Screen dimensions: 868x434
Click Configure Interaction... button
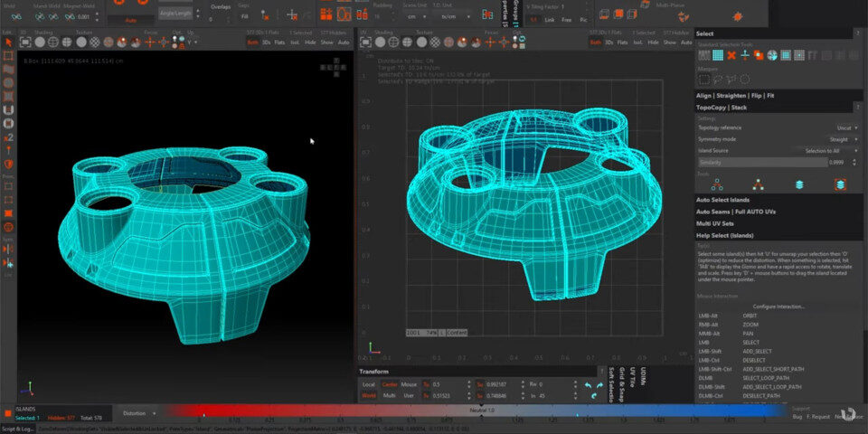(x=778, y=307)
